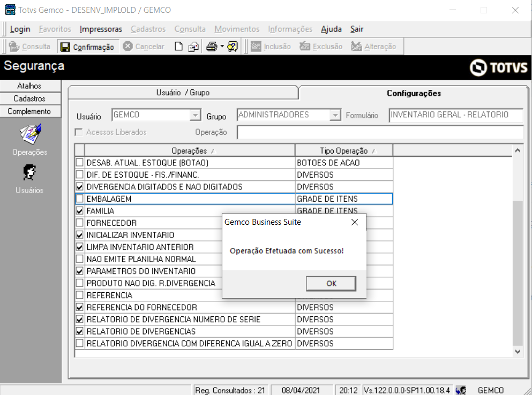Image resolution: width=532 pixels, height=395 pixels.
Task: Check the EMBALAGEM checkbox
Action: coord(80,199)
